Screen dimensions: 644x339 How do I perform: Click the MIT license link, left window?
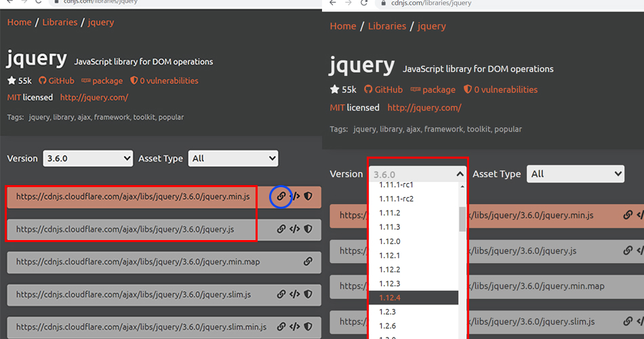14,98
